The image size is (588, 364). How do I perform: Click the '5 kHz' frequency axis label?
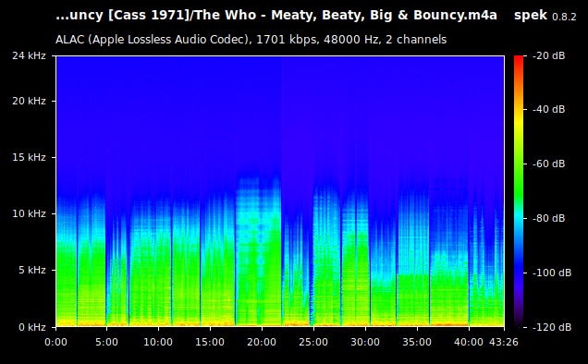click(x=32, y=271)
